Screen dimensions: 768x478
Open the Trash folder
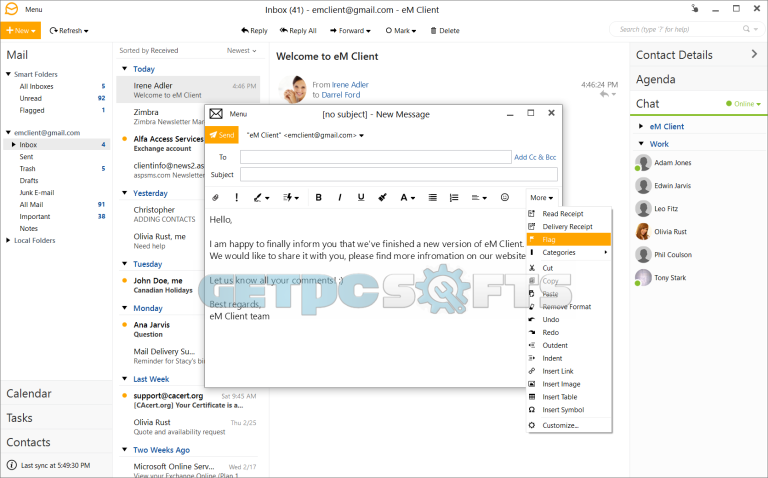point(27,168)
